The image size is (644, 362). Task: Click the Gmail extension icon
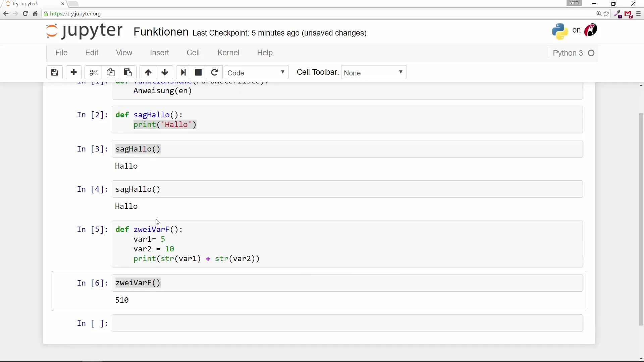coord(628,14)
